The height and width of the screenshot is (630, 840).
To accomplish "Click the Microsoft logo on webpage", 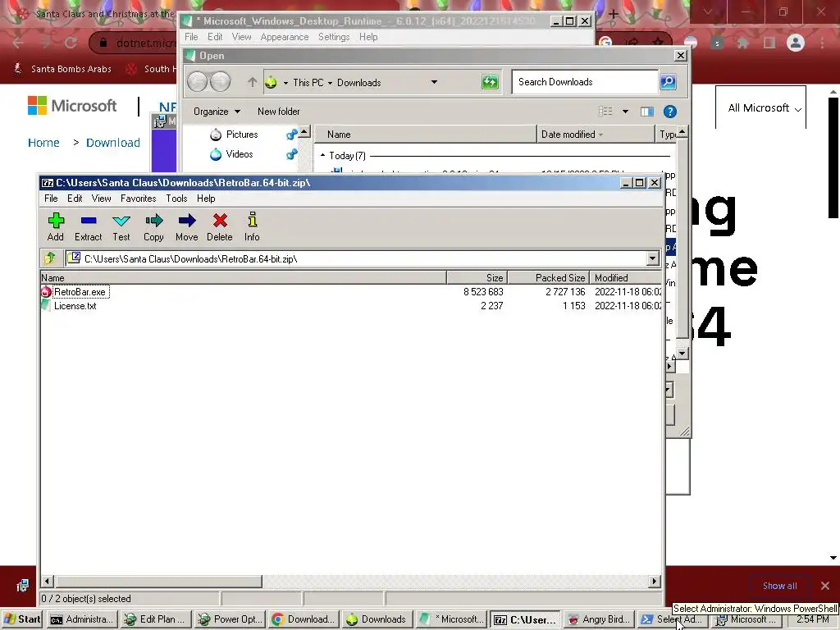I will pyautogui.click(x=72, y=106).
